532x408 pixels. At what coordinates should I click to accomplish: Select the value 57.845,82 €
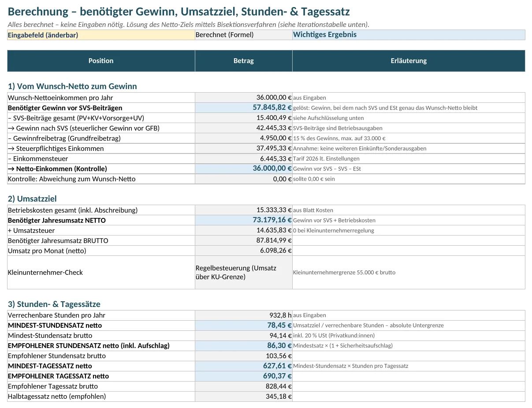pos(244,108)
